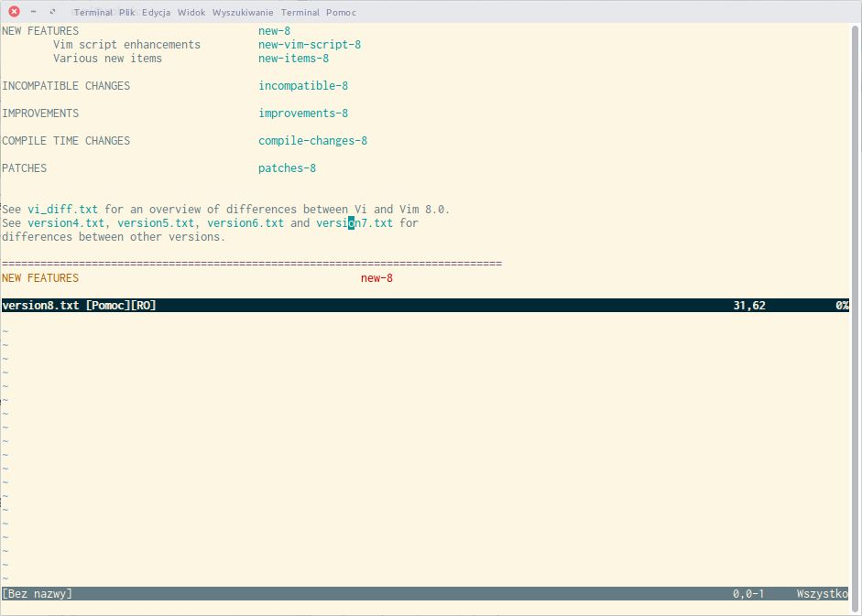Viewport: 862px width, 616px height.
Task: Follow the patches-8 help tag
Action: tap(287, 168)
